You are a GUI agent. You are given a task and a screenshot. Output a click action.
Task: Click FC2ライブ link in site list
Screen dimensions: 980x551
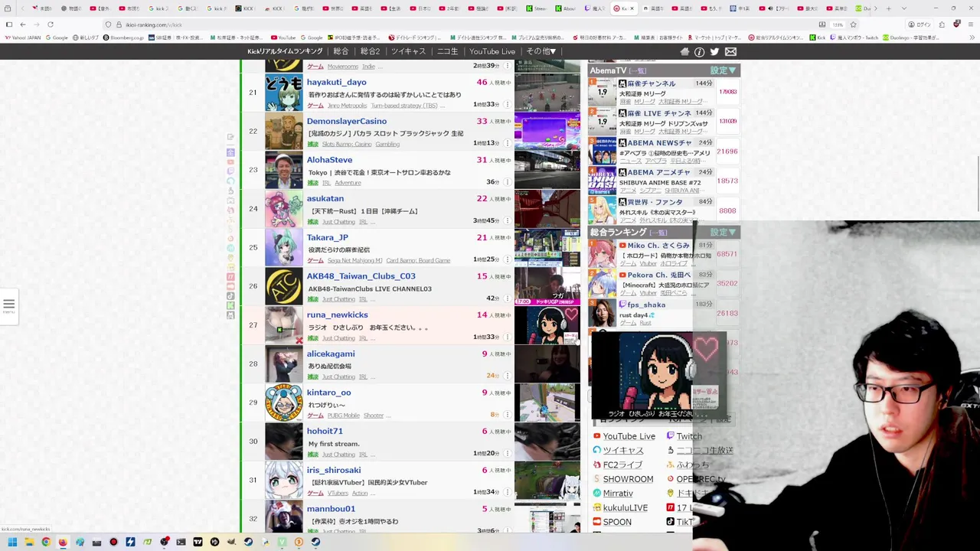(622, 465)
